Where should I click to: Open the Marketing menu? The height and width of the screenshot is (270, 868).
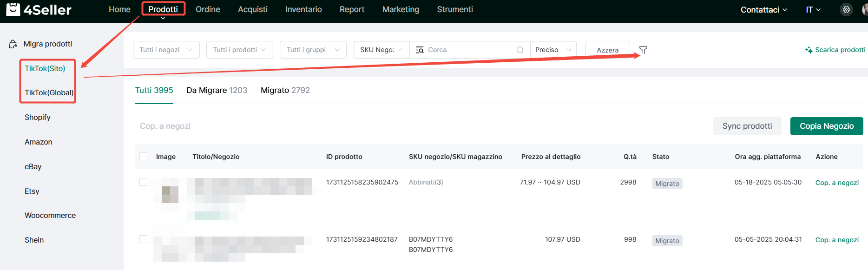tap(401, 9)
